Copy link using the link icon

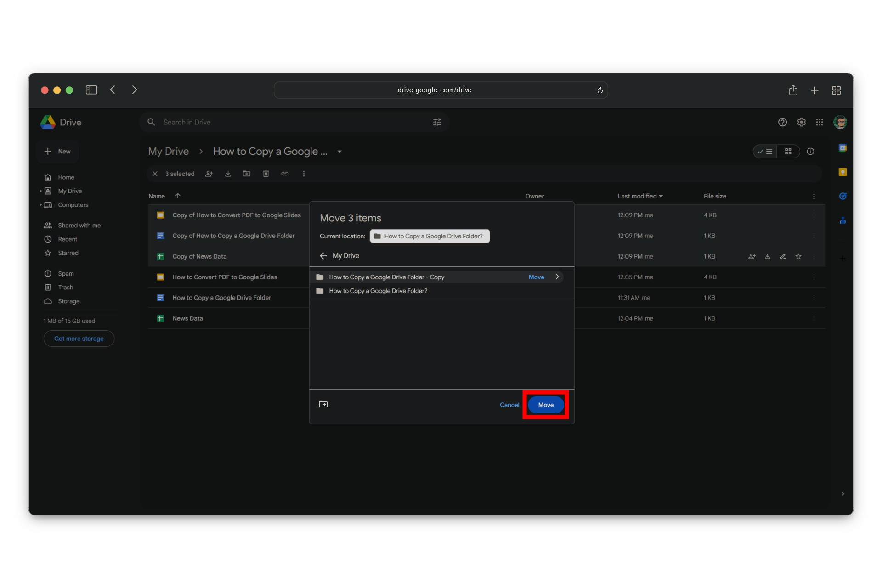[x=285, y=174]
